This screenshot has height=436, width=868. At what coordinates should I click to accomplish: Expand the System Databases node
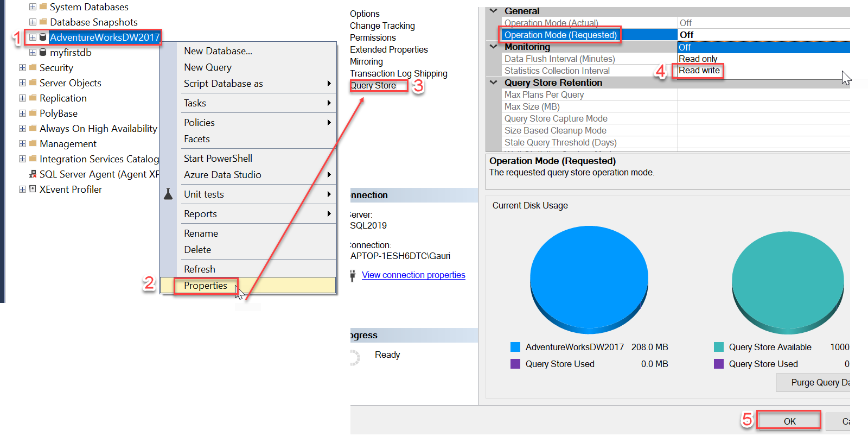pos(33,7)
